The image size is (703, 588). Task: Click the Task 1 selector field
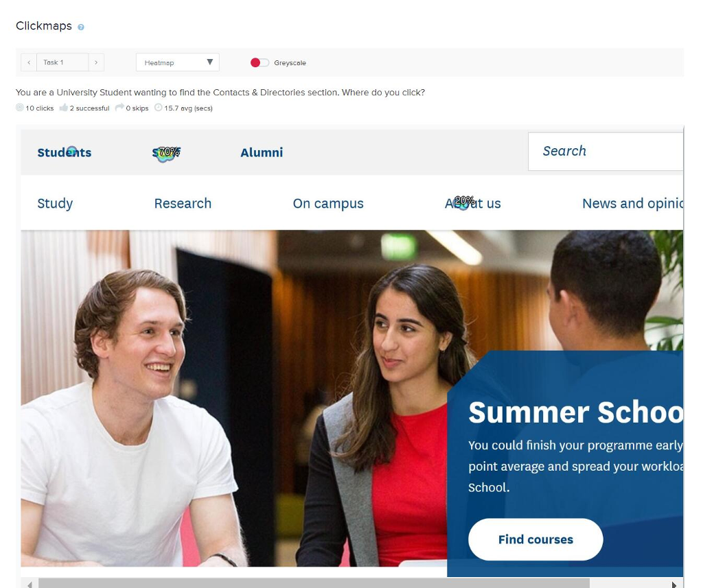[x=62, y=62]
